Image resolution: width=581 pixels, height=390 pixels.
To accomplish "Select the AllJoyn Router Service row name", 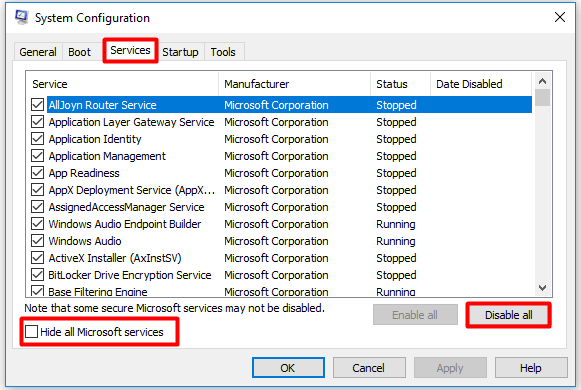I will point(103,105).
